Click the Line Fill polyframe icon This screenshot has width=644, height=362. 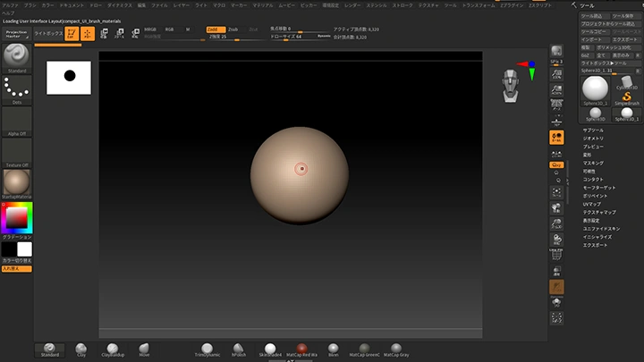[x=556, y=255]
